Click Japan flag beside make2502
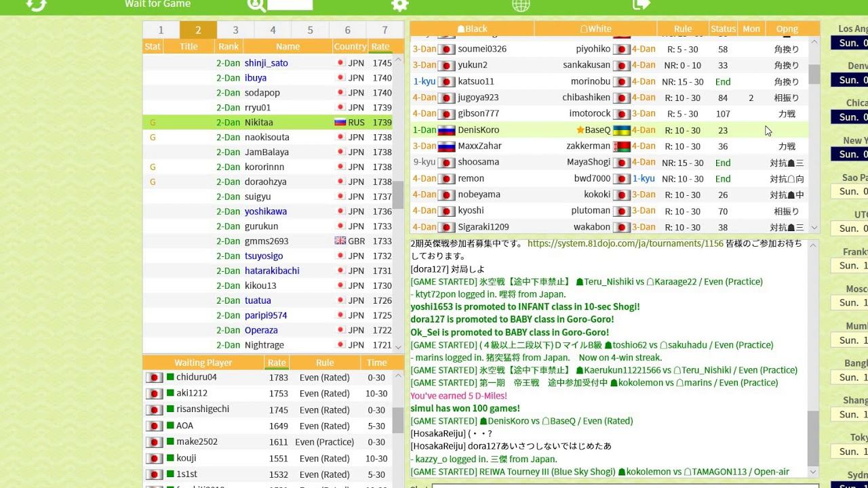Image resolution: width=868 pixels, height=488 pixels. [154, 442]
